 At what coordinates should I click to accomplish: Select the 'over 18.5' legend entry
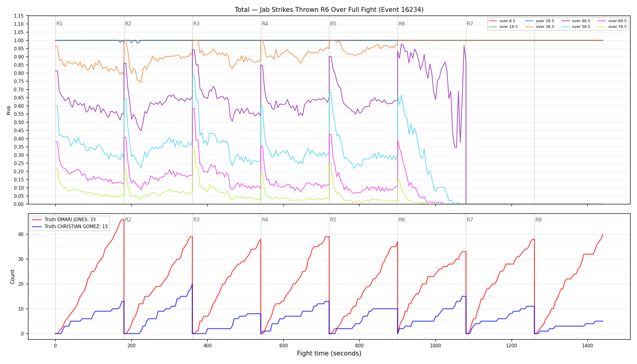coord(503,27)
